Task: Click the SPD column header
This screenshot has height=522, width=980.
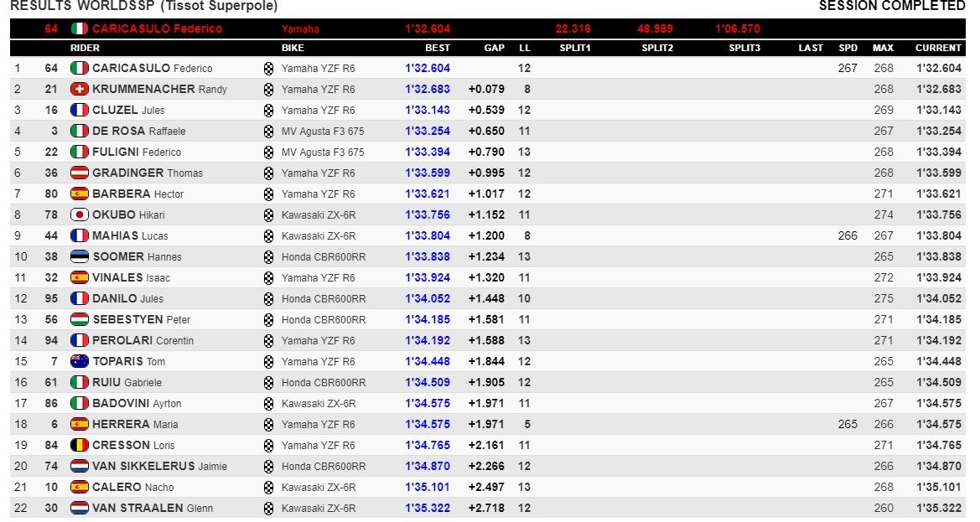Action: coord(848,48)
